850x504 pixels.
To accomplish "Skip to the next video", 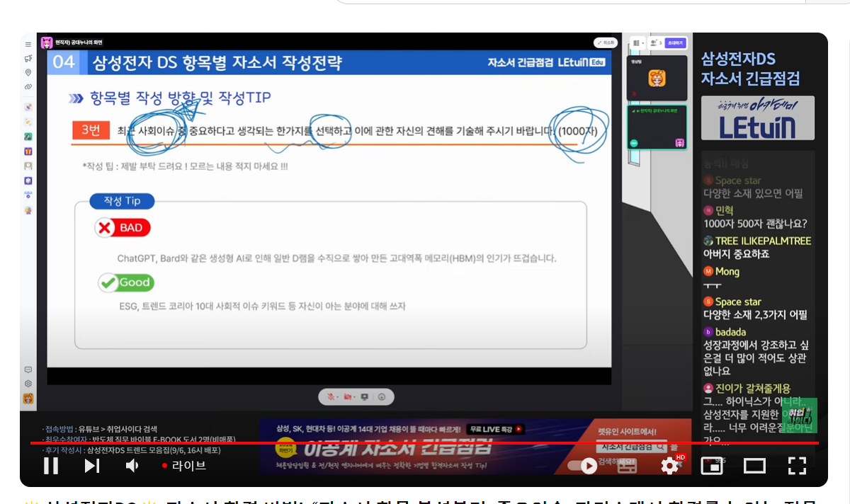I will [x=92, y=466].
